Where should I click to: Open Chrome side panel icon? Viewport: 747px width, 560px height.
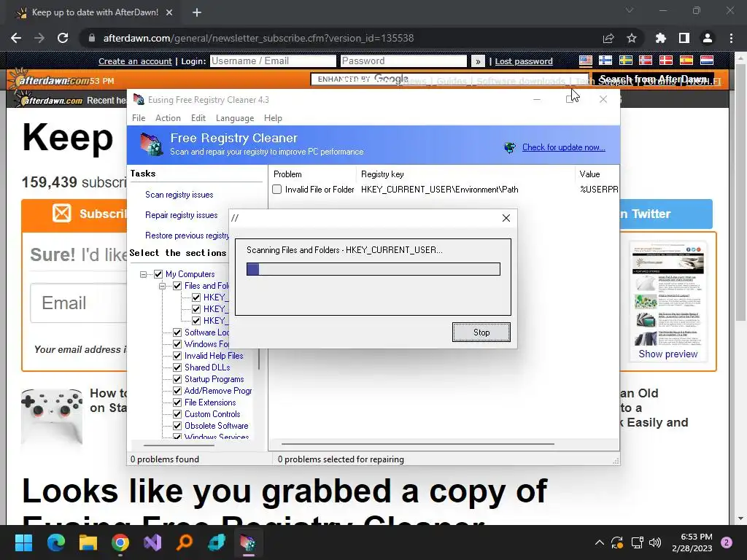tap(684, 38)
